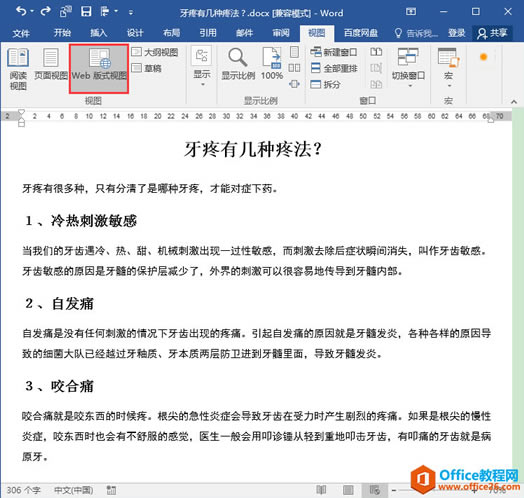Click the 中文(中国) language indicator
Screen dimensions: 524x498
(x=74, y=490)
